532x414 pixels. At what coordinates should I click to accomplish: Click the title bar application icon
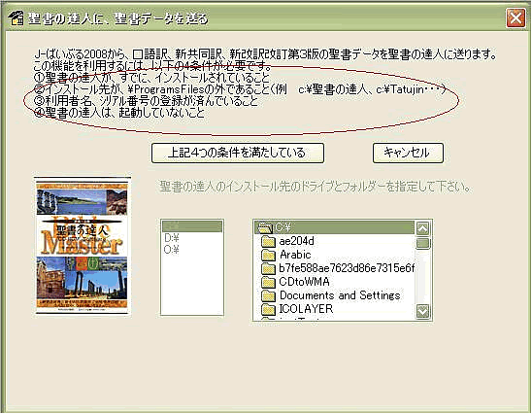[16, 18]
